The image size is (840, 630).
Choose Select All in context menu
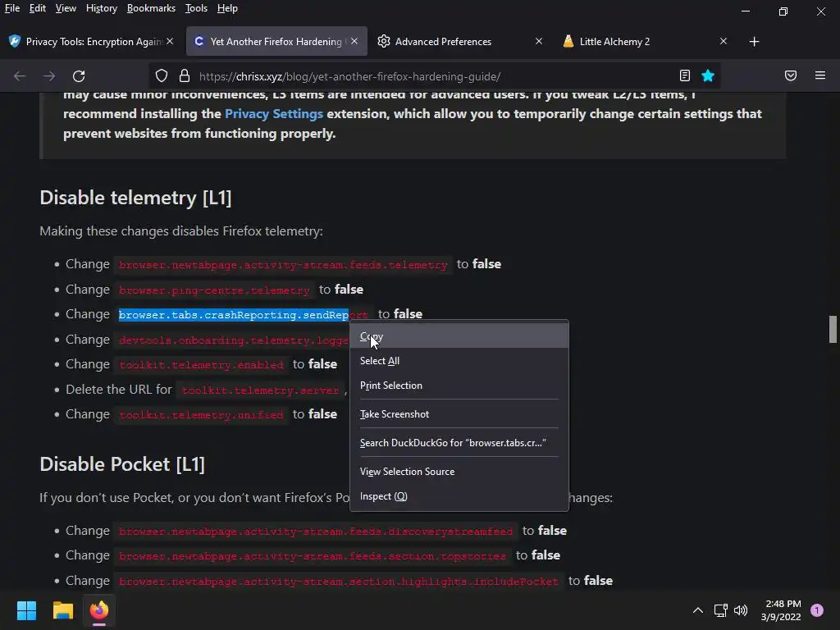point(459,361)
